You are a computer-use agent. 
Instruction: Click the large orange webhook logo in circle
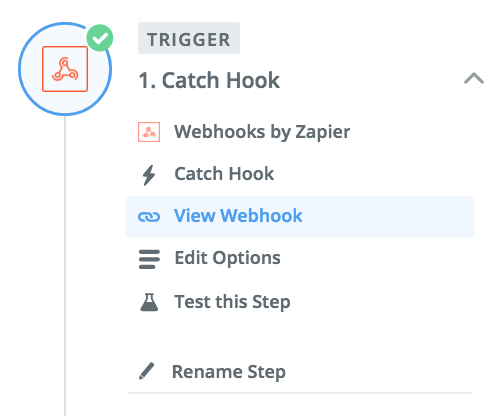[65, 69]
